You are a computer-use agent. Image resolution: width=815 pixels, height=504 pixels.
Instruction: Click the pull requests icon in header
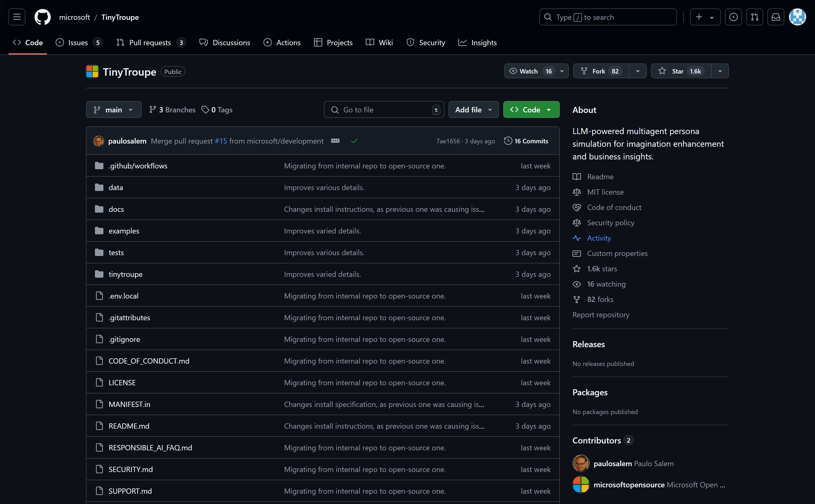coord(754,17)
